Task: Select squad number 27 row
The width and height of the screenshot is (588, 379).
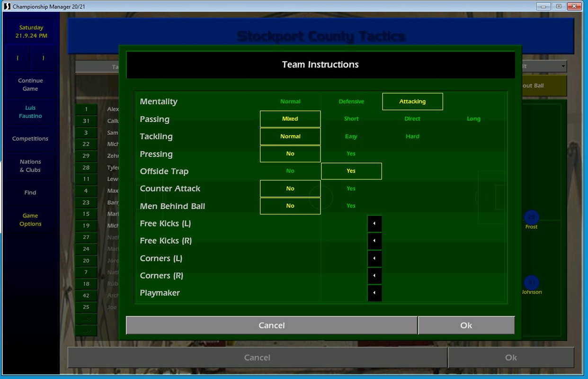Action: [x=86, y=237]
